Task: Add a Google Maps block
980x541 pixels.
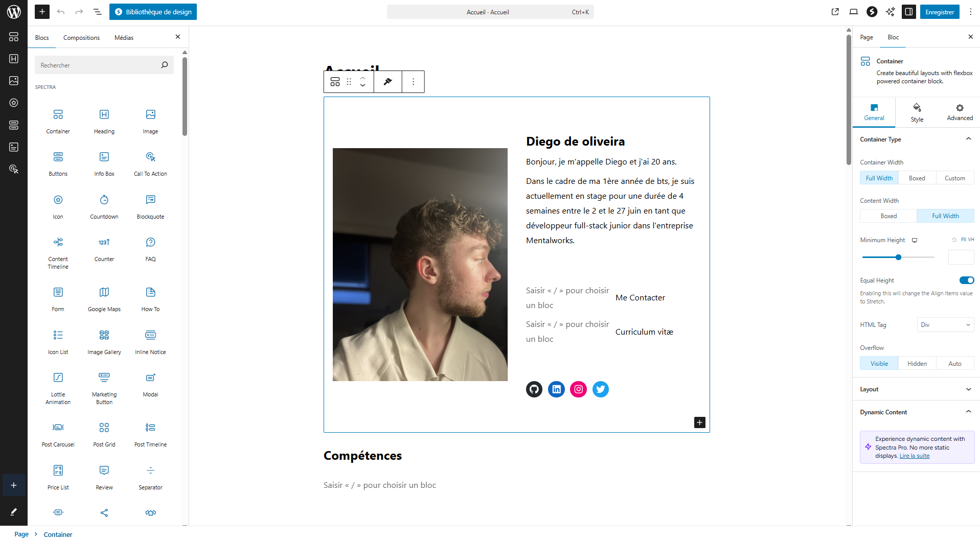Action: pyautogui.click(x=104, y=299)
